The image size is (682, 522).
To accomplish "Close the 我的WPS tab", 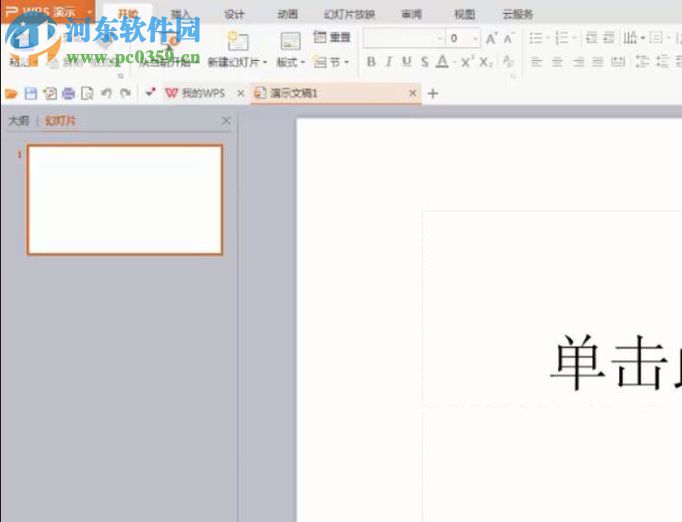I will (241, 93).
